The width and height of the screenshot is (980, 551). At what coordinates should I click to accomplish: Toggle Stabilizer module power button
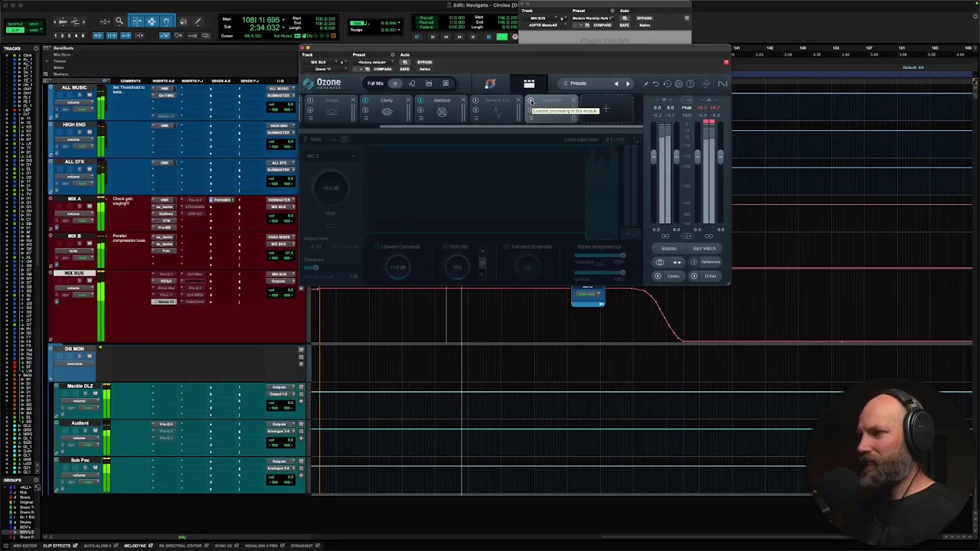(420, 100)
